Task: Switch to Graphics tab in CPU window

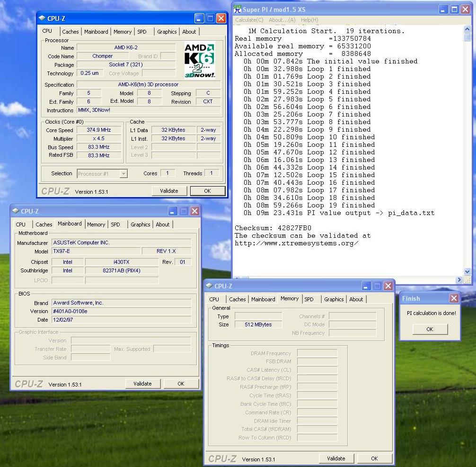Action: tap(167, 32)
